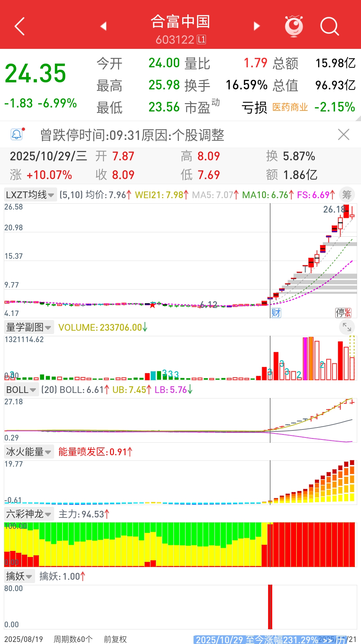Tap the current price 24.35
Screen dimensions: 361x644
tap(35, 73)
